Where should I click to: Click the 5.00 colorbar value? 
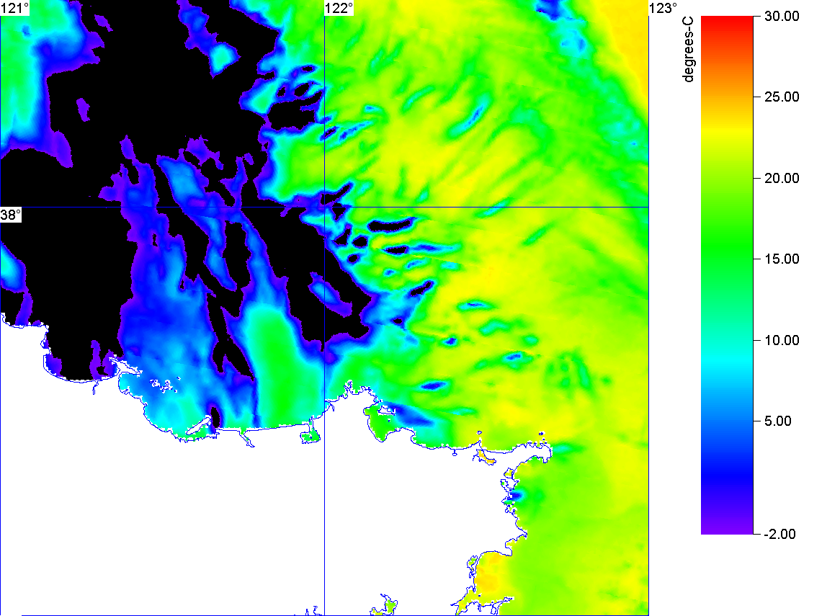point(778,421)
